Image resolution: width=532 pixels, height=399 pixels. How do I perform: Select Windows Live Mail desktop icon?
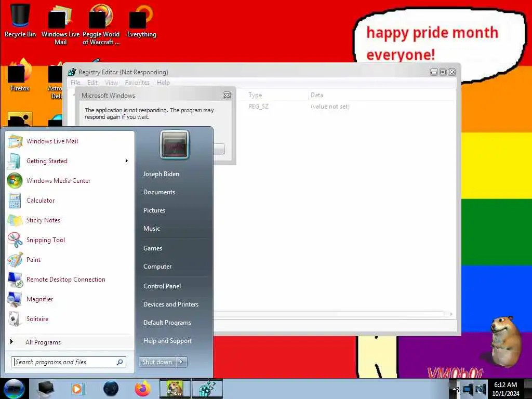(60, 24)
